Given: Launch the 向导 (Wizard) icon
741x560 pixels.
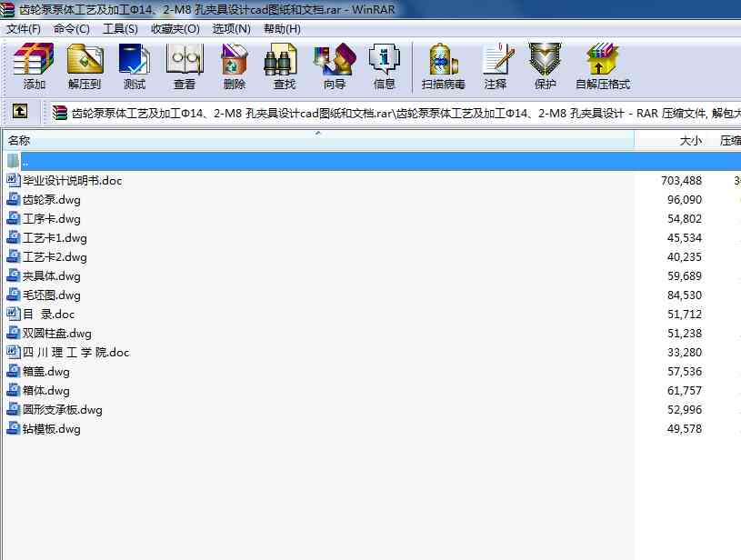Looking at the screenshot, I should [335, 65].
